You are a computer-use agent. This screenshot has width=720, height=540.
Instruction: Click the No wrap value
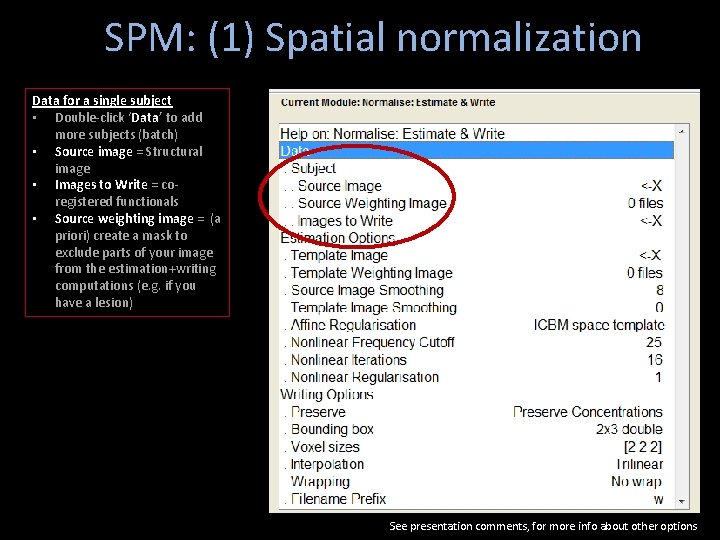pyautogui.click(x=636, y=482)
